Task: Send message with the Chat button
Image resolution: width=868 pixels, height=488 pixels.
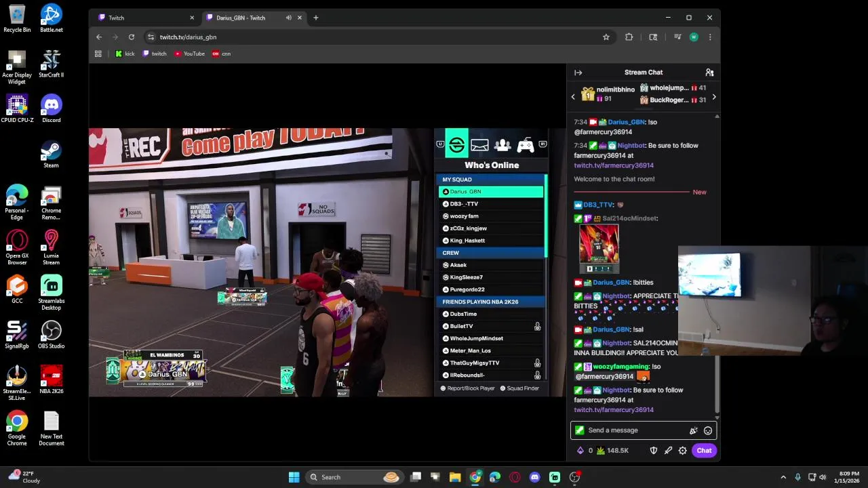Action: [x=704, y=450]
